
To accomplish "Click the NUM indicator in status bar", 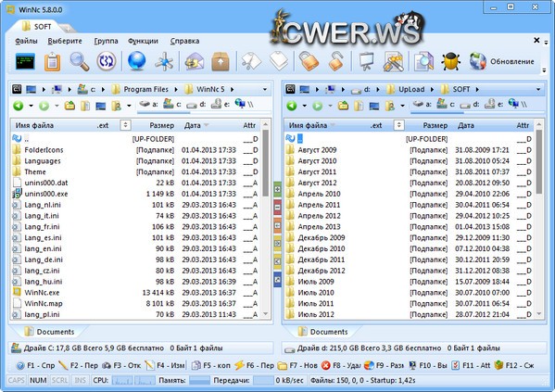I will coord(38,380).
